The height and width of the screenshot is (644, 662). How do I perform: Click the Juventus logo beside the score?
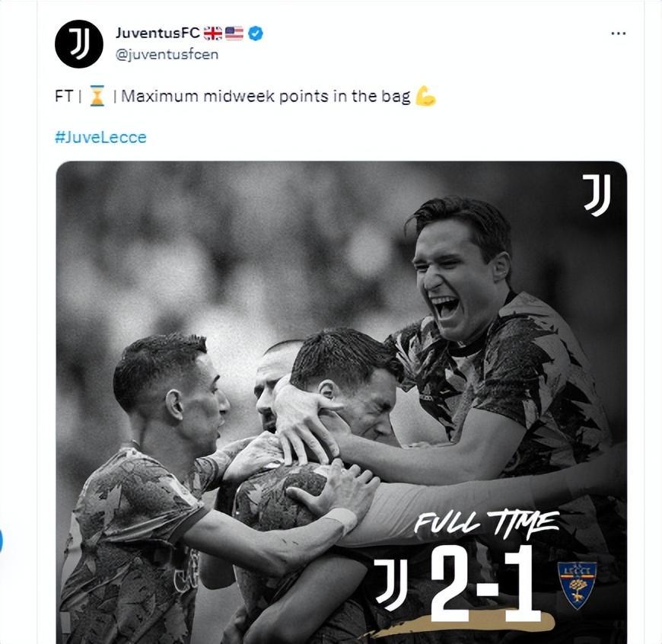391,584
